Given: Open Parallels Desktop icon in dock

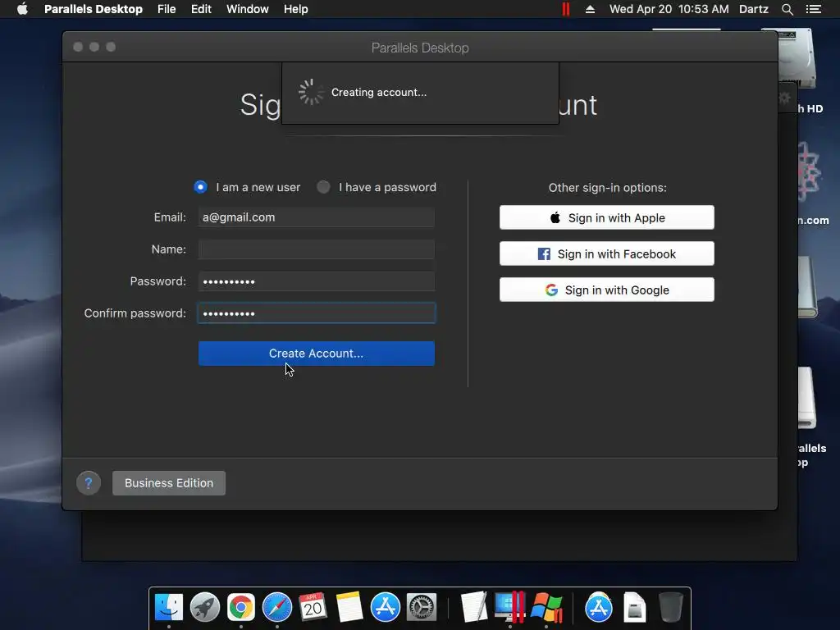Looking at the screenshot, I should (x=509, y=608).
